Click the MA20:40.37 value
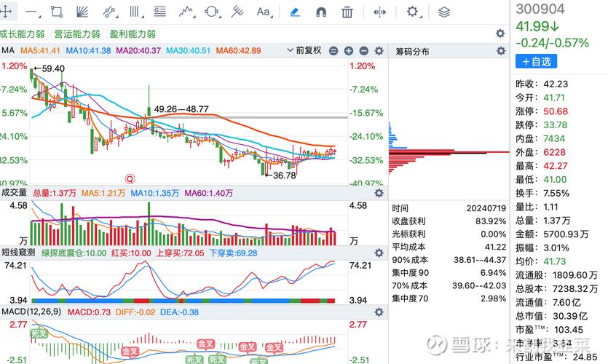Viewport: 608px width, 364px height. click(138, 51)
